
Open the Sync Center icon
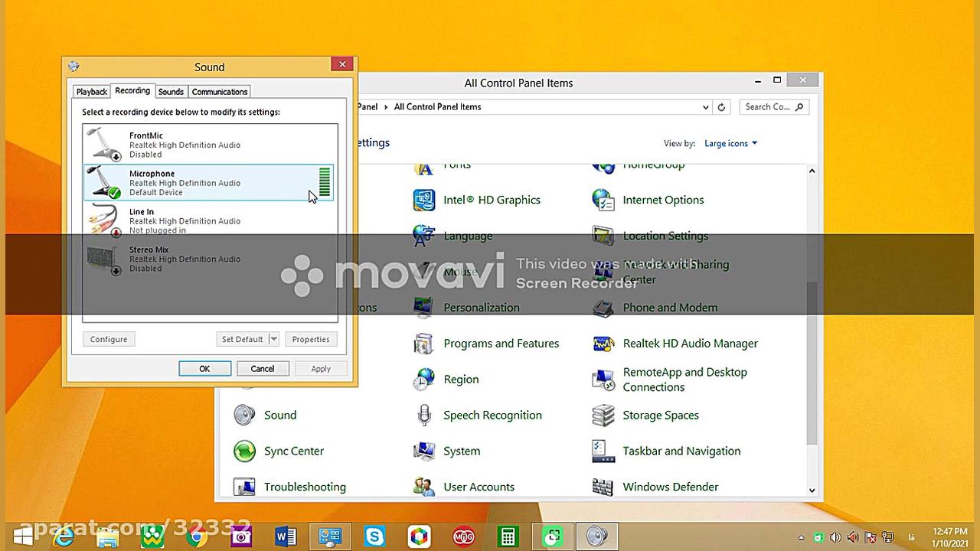coord(244,451)
